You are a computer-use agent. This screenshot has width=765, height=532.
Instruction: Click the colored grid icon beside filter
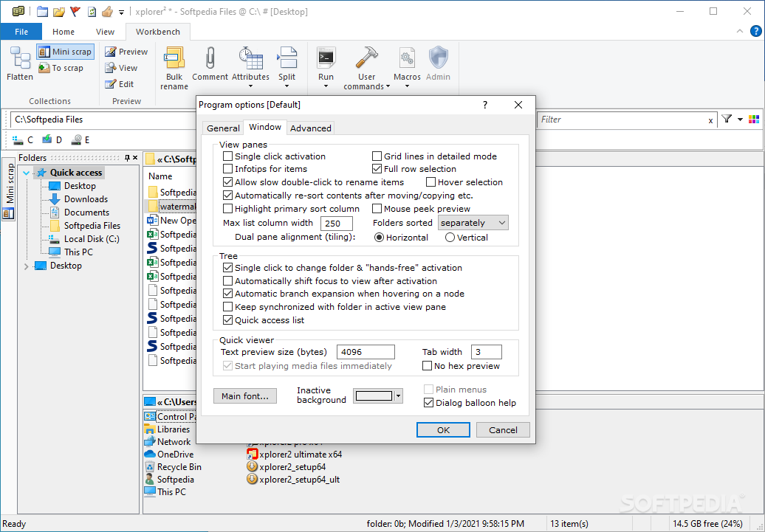(x=754, y=119)
